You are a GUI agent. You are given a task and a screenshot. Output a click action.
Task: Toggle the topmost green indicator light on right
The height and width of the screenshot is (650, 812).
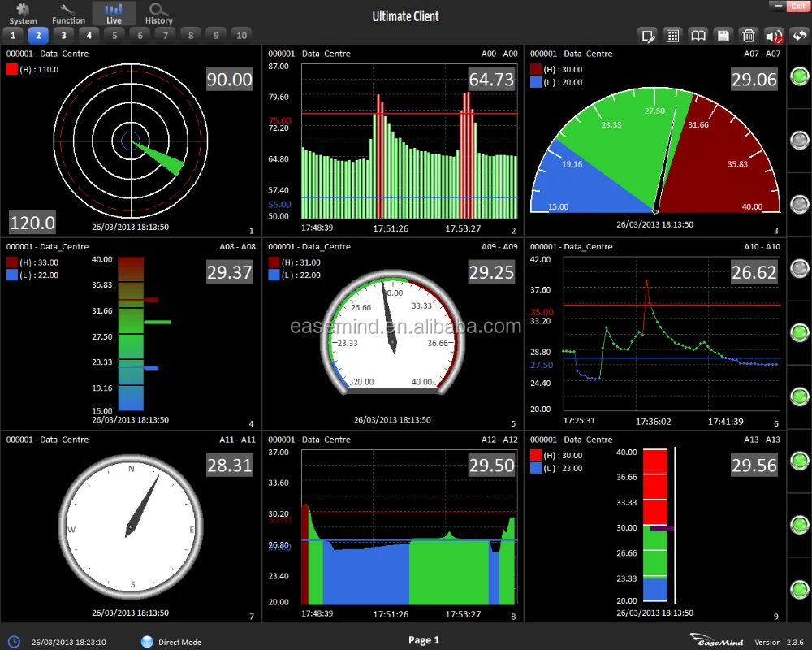click(x=800, y=76)
